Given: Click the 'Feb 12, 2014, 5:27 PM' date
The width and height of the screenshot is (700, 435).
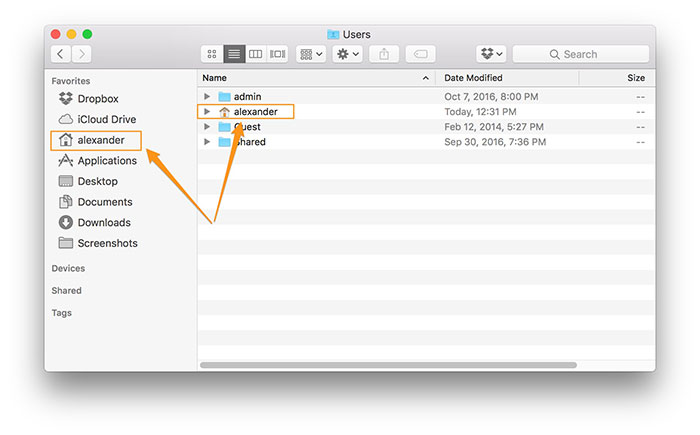Looking at the screenshot, I should (x=494, y=127).
